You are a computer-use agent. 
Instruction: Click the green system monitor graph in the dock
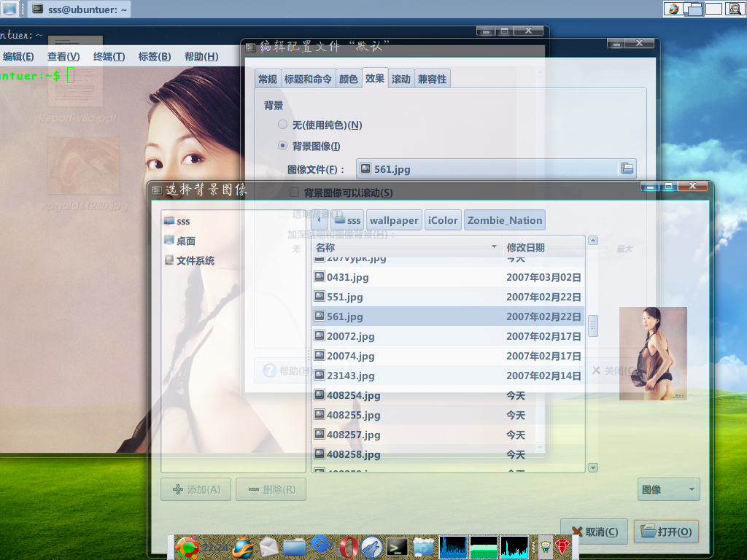[484, 547]
